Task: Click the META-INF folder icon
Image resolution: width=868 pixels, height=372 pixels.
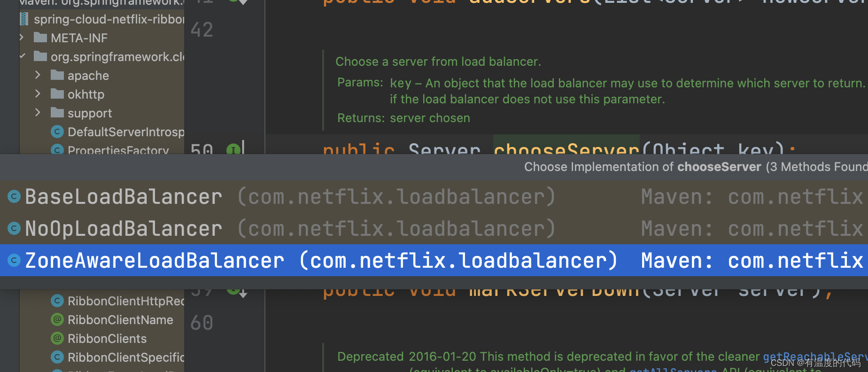Action: pos(40,37)
